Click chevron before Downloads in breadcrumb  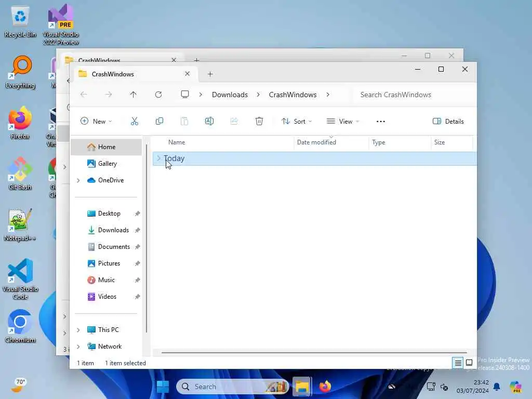(x=201, y=95)
